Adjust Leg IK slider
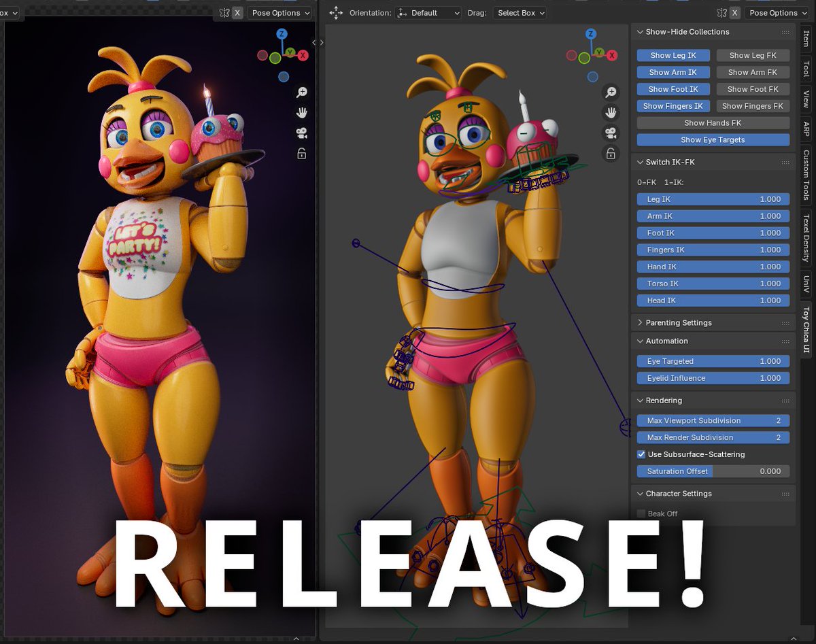 (713, 199)
